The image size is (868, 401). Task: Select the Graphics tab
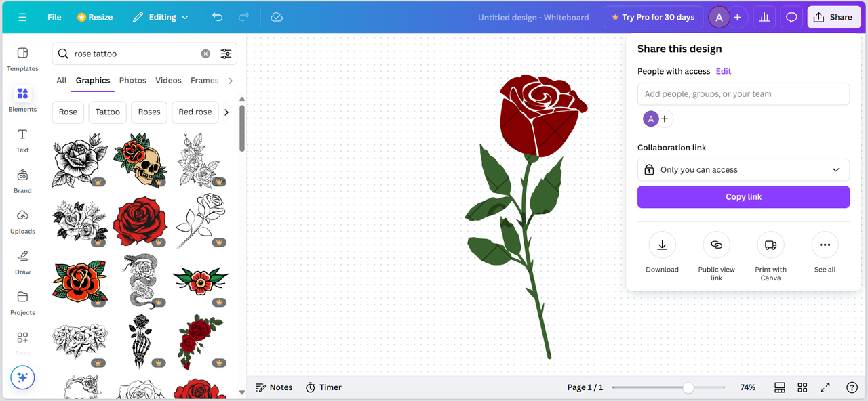[93, 80]
